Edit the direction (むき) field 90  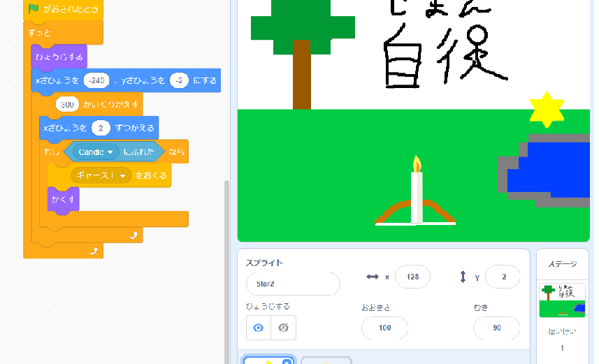point(497,328)
